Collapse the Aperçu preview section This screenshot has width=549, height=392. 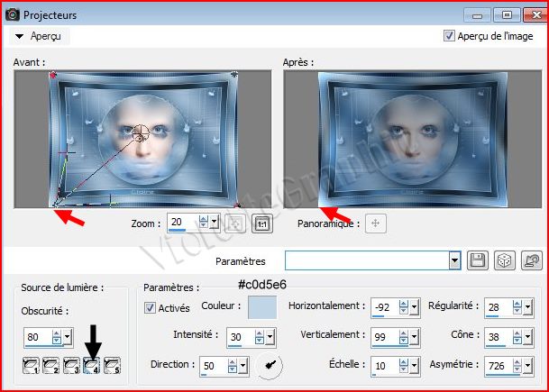coord(19,36)
